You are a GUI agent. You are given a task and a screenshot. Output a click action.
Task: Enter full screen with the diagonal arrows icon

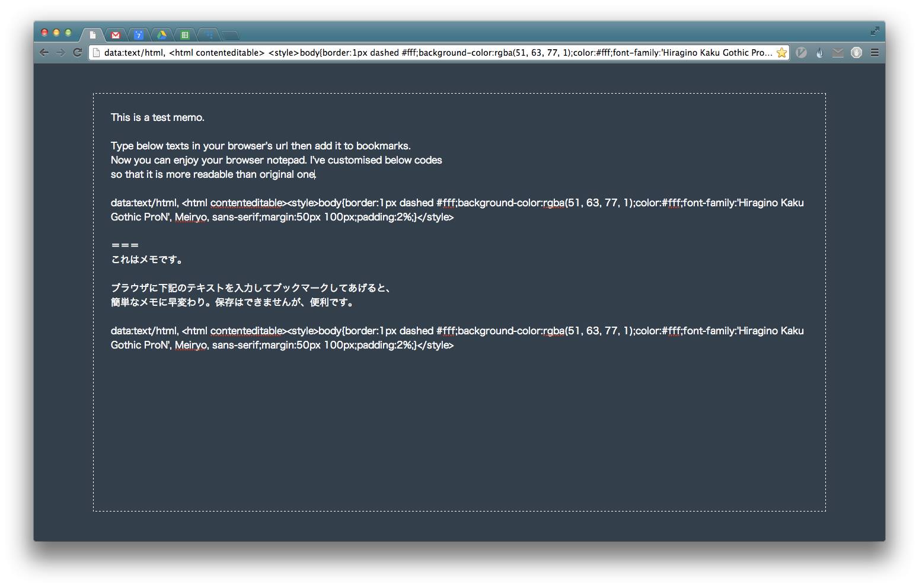click(875, 31)
